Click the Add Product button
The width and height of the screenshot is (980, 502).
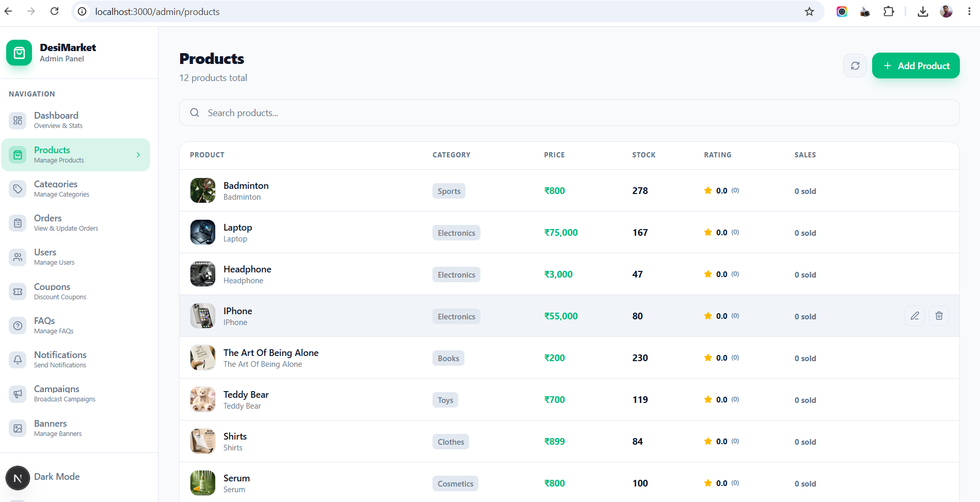tap(915, 66)
